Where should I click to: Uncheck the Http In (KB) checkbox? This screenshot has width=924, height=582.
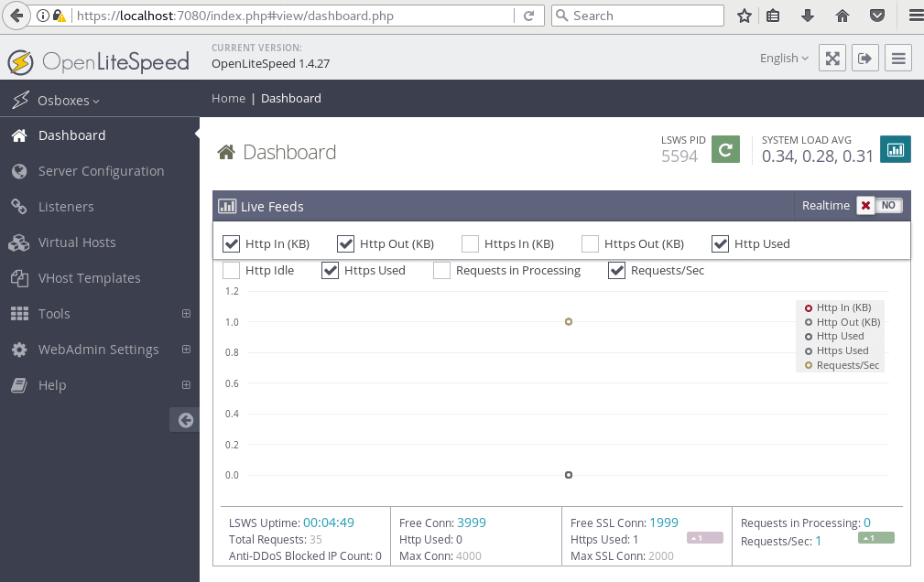tap(231, 244)
